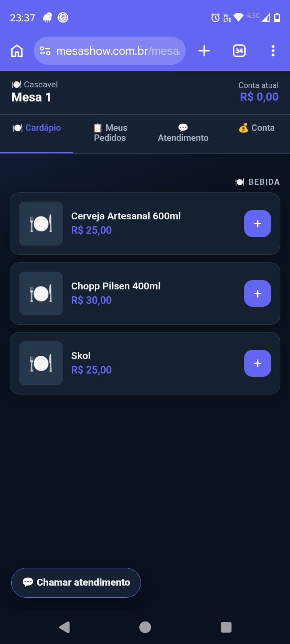Tap the Skol item plate thumbnail
The width and height of the screenshot is (290, 644).
point(41,363)
